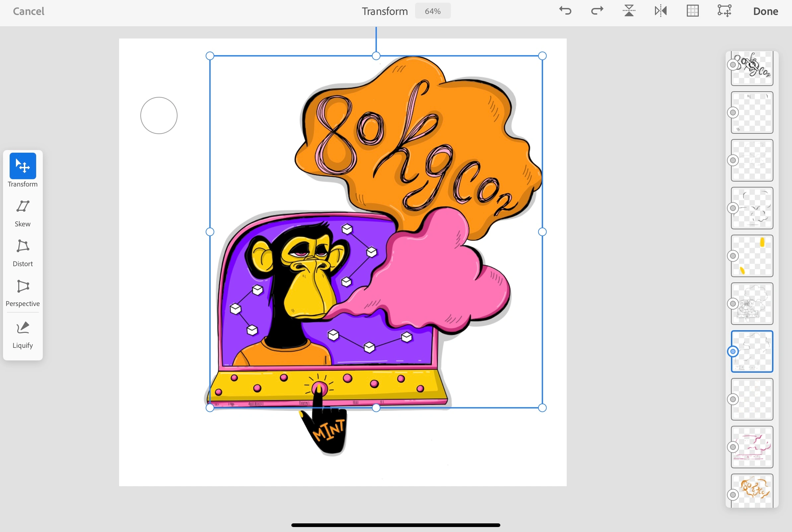Flip the selection horizontally
Viewport: 792px width, 532px height.
661,11
